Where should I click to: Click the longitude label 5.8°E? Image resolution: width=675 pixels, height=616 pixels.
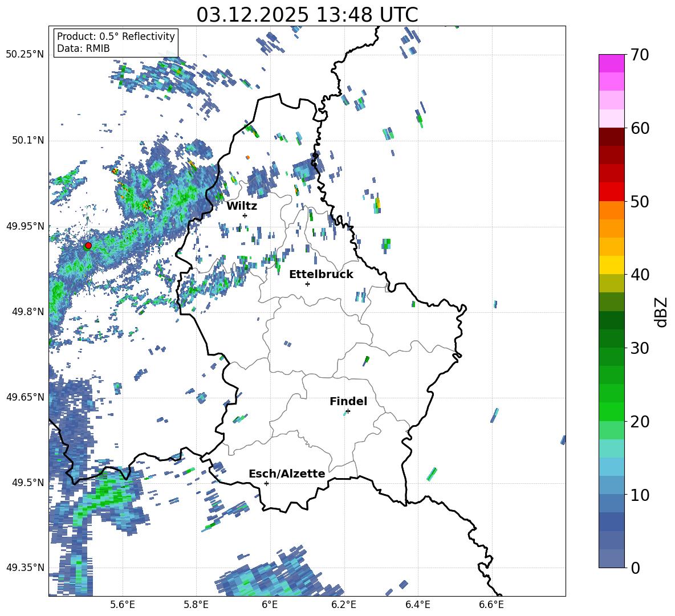click(196, 605)
